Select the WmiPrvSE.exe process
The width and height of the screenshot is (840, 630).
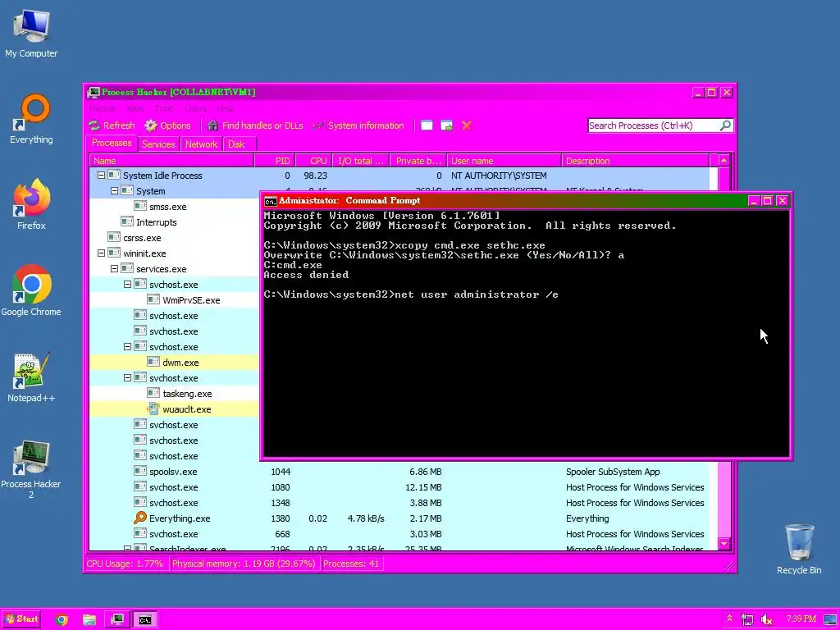click(174, 300)
